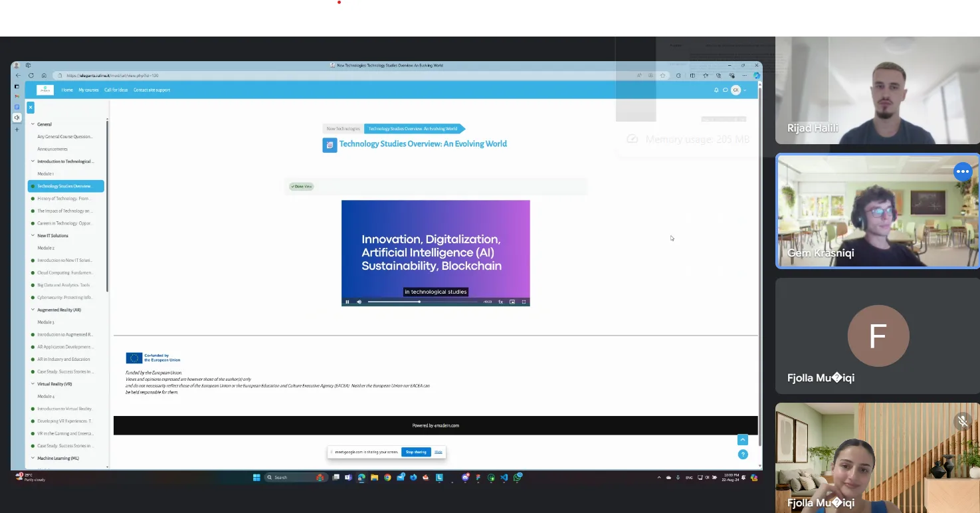Viewport: 980px width, 513px height.
Task: Collapse the New IT Solutions section
Action: pyautogui.click(x=33, y=236)
